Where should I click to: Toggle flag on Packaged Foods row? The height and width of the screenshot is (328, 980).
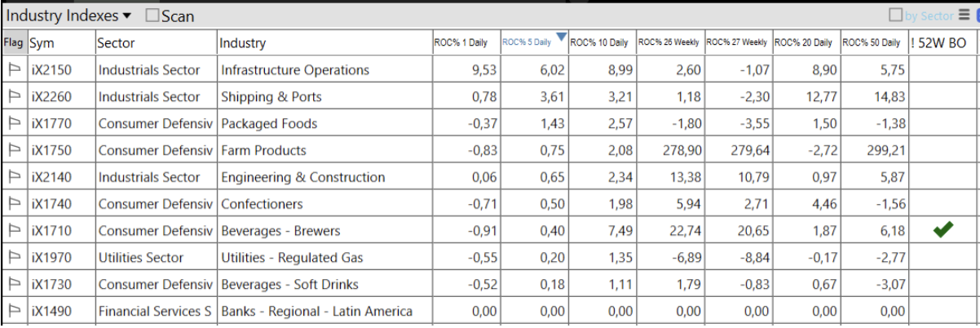pyautogui.click(x=14, y=124)
